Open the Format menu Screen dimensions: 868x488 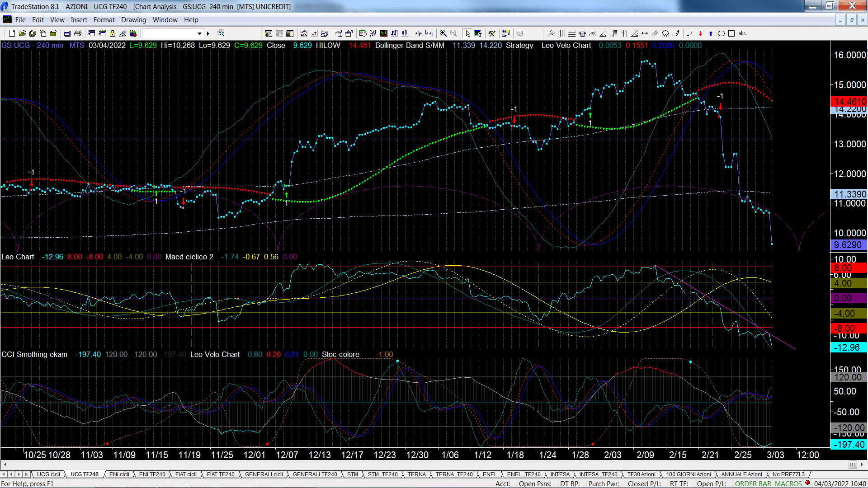point(104,19)
